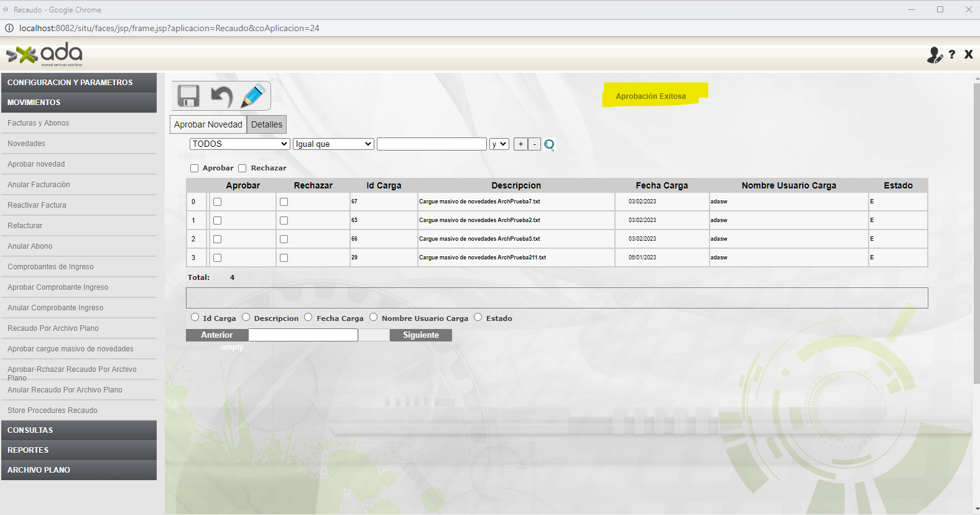Click the magnifier search icon
This screenshot has width=980, height=515.
point(549,145)
